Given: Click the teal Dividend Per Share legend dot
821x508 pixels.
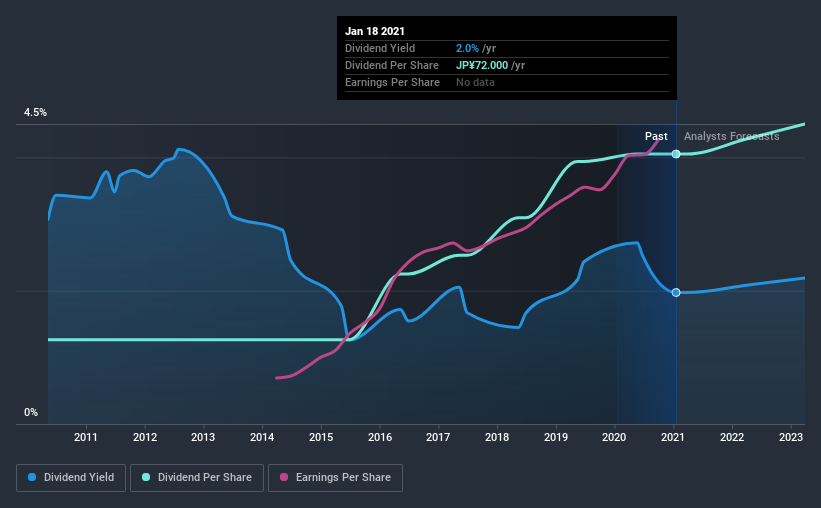Looking at the screenshot, I should [146, 477].
